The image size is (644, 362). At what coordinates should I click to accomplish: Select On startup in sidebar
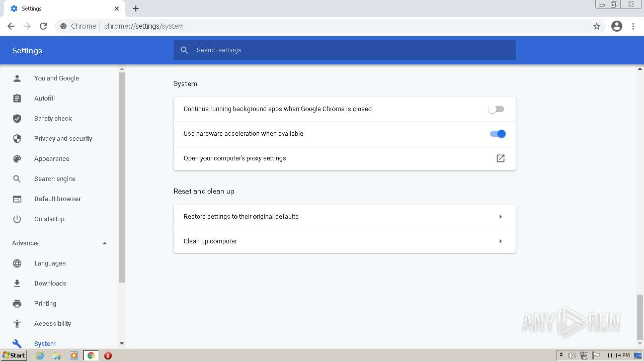pyautogui.click(x=49, y=219)
